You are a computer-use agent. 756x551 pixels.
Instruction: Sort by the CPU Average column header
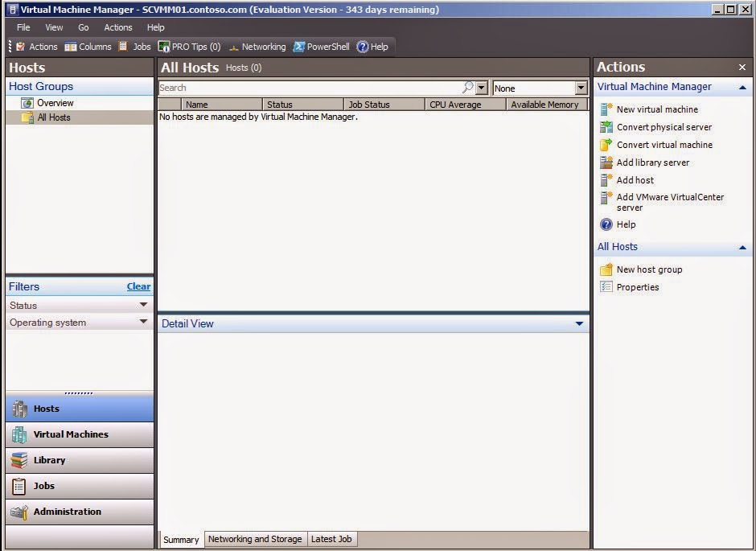pyautogui.click(x=466, y=104)
